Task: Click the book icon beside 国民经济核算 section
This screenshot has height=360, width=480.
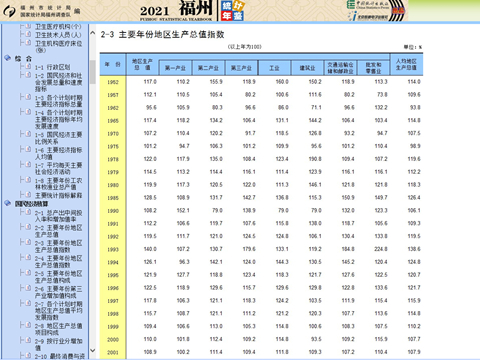Action: click(x=8, y=203)
